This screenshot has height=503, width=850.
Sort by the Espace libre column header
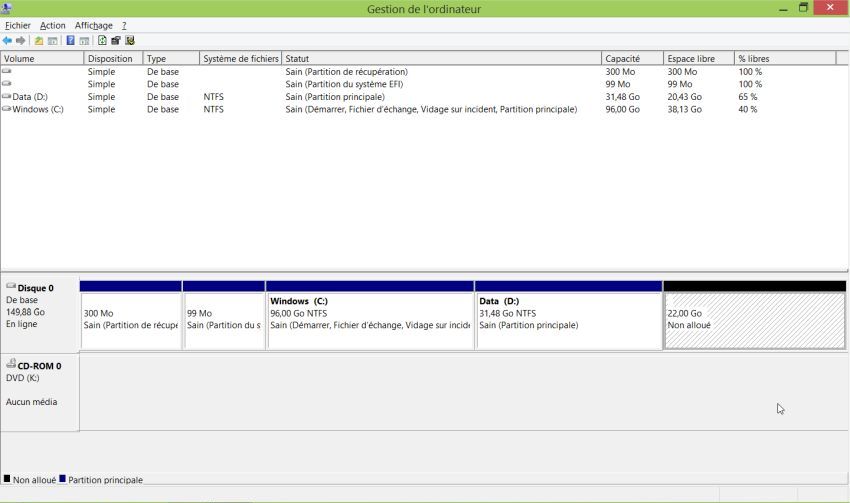(699, 59)
